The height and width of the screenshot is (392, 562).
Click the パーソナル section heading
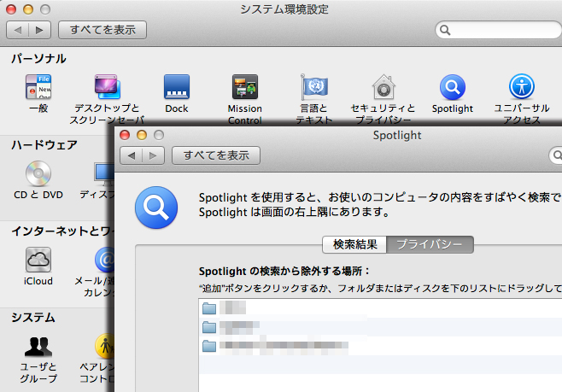tap(38, 58)
